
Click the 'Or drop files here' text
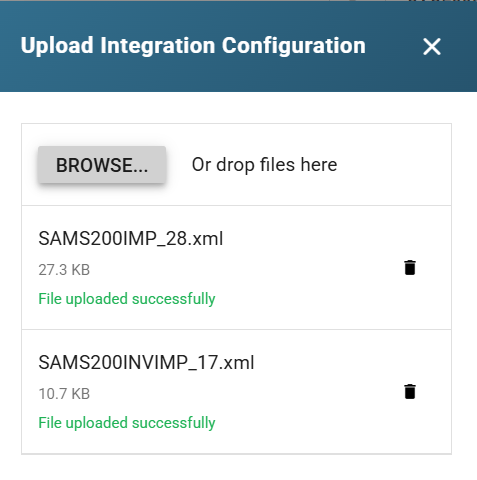[264, 165]
